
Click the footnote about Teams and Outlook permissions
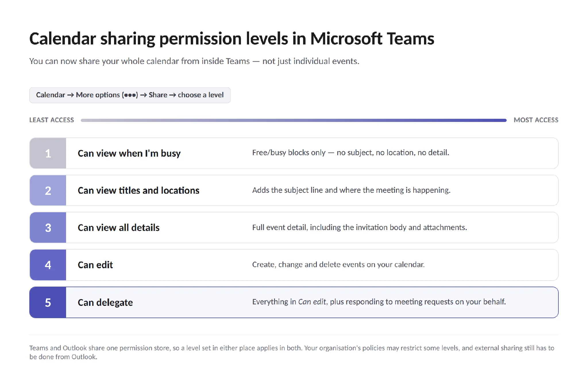pyautogui.click(x=292, y=352)
